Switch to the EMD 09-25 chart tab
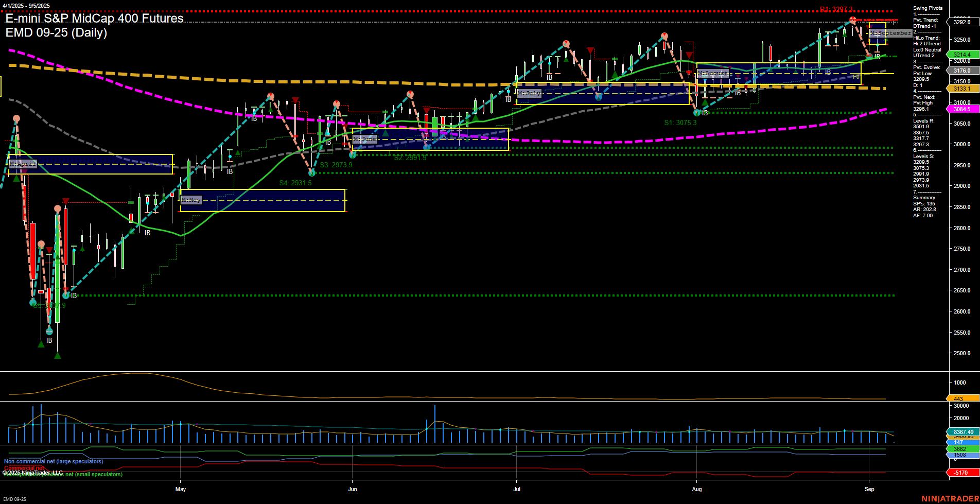Viewport: 980px width, 504px height. click(x=14, y=499)
